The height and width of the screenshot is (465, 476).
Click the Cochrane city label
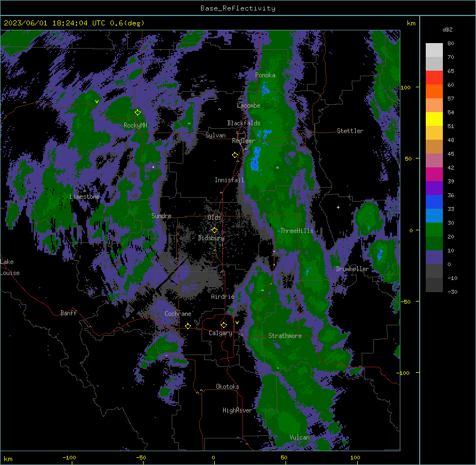178,314
